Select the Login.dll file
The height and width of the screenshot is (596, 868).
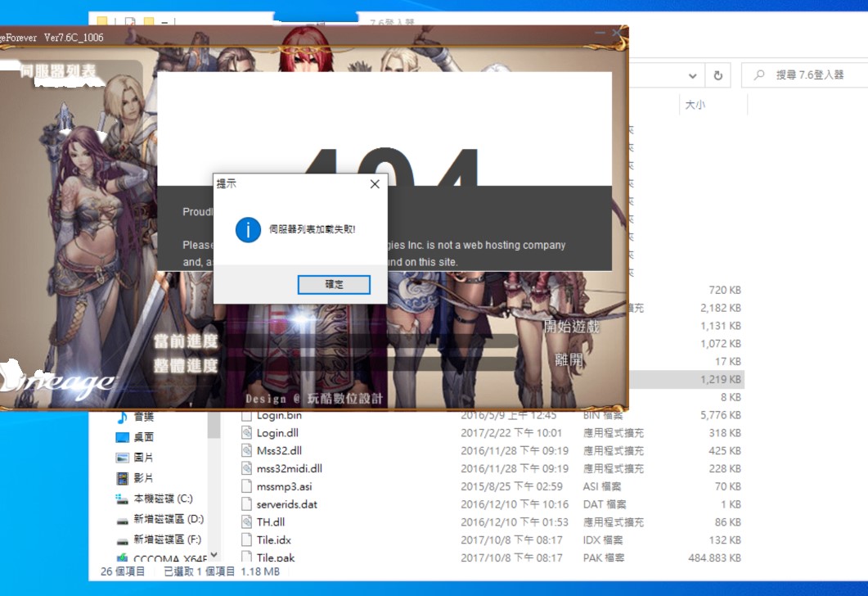(277, 433)
